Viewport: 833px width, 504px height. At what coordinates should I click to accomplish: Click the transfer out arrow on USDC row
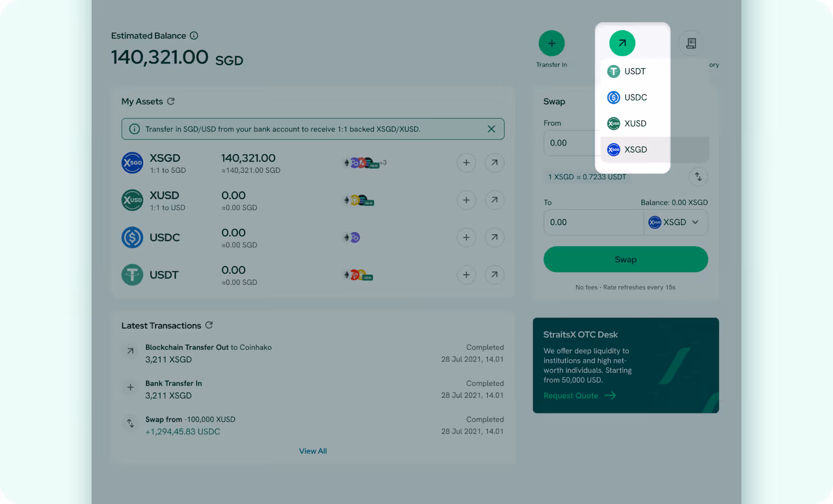495,237
